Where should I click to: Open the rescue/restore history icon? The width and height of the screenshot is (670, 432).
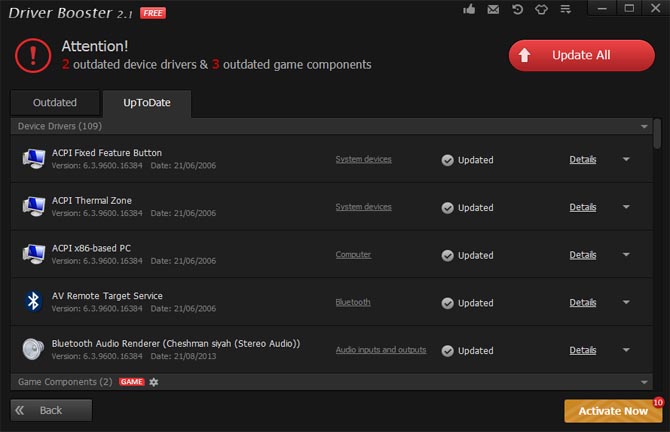(x=517, y=9)
